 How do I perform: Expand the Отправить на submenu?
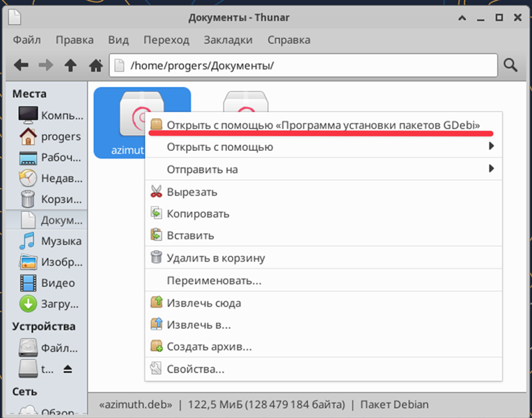(x=323, y=169)
